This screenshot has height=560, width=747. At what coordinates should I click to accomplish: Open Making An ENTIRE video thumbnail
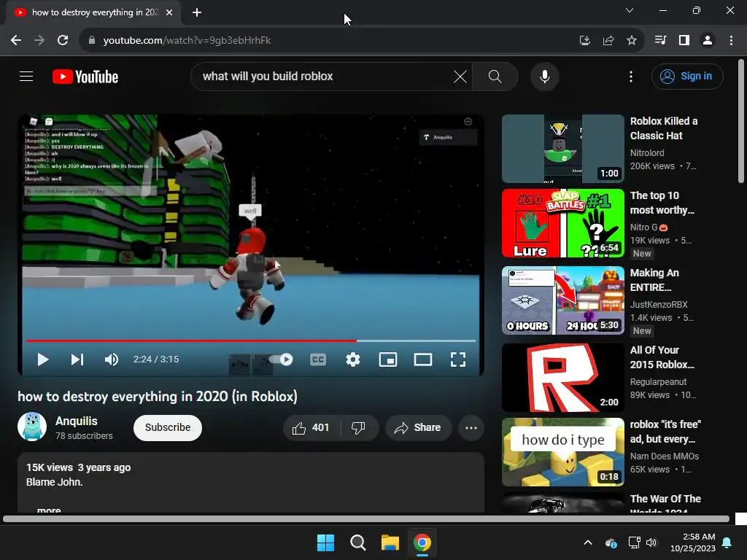click(x=562, y=300)
